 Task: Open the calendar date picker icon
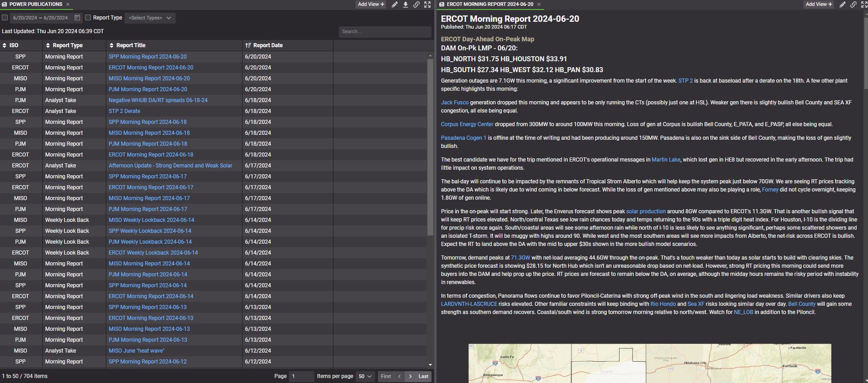77,18
